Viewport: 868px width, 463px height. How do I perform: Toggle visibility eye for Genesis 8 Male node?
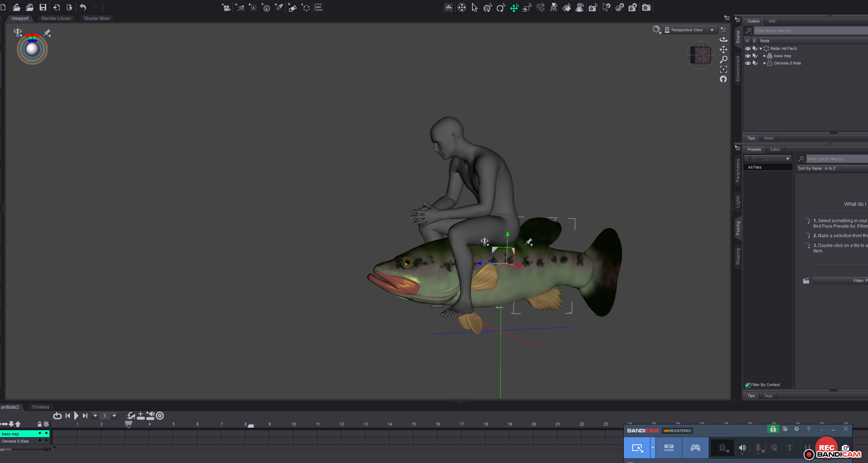(x=748, y=63)
